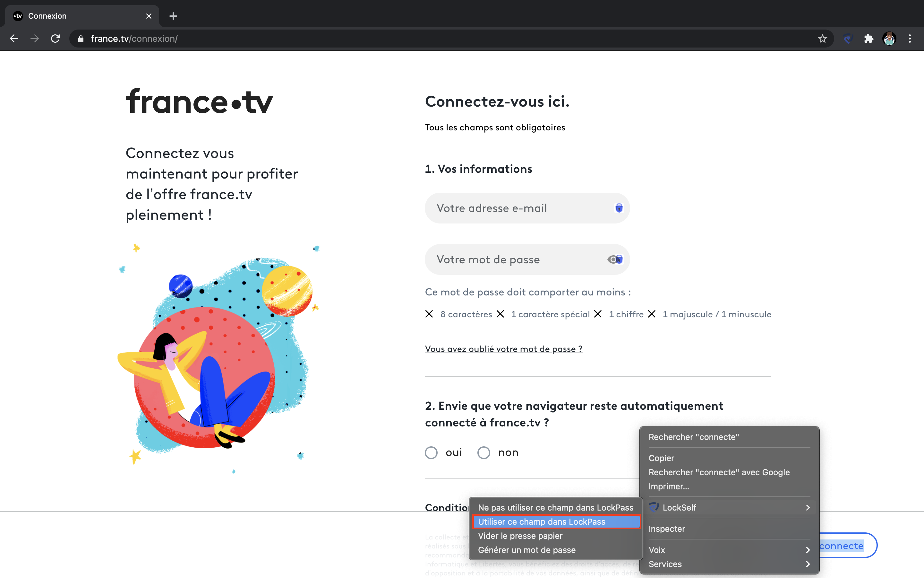Select 'Utiliser ce champ dans LockPass'

pyautogui.click(x=556, y=522)
